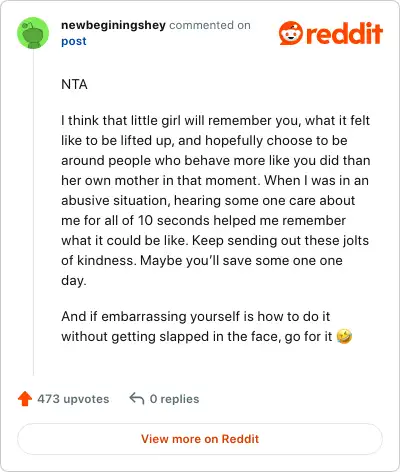Click the "473 upvotes" count
The height and width of the screenshot is (472, 400).
point(73,399)
